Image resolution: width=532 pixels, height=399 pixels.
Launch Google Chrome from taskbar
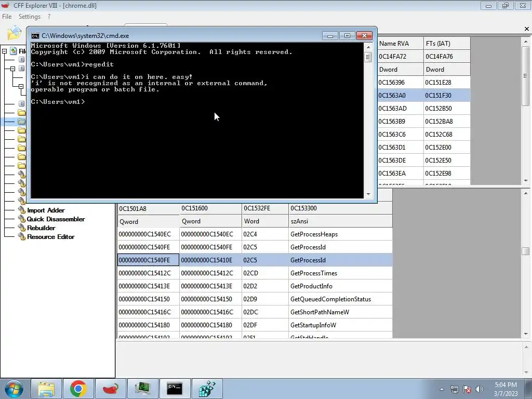point(78,389)
